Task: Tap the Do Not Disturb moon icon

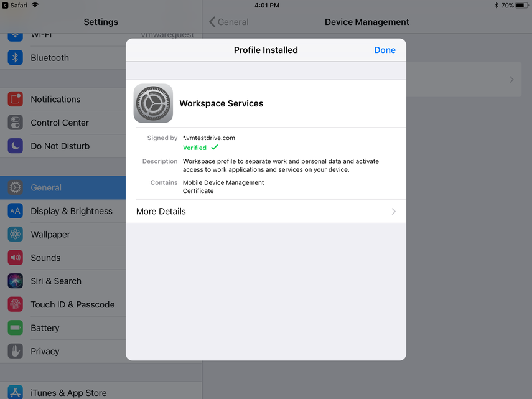Action: pos(16,146)
